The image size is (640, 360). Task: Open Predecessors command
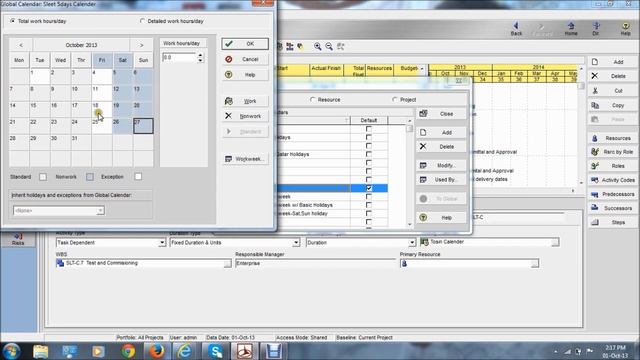pos(612,194)
